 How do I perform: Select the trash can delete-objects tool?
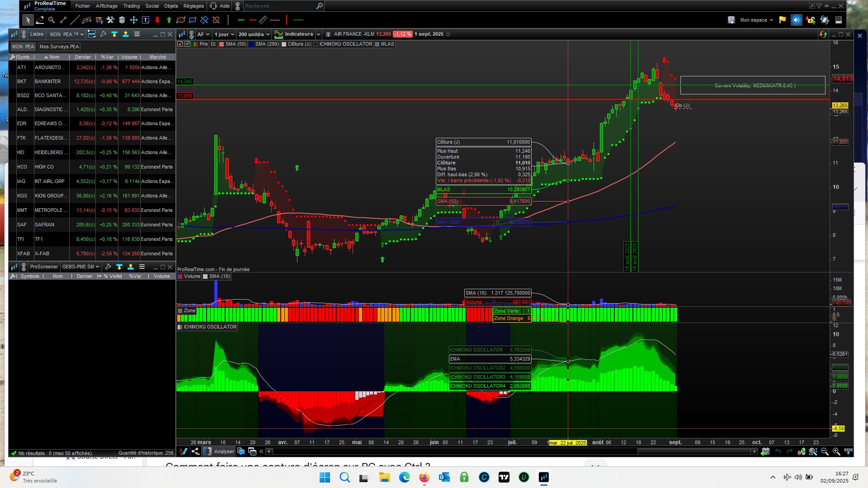122,20
